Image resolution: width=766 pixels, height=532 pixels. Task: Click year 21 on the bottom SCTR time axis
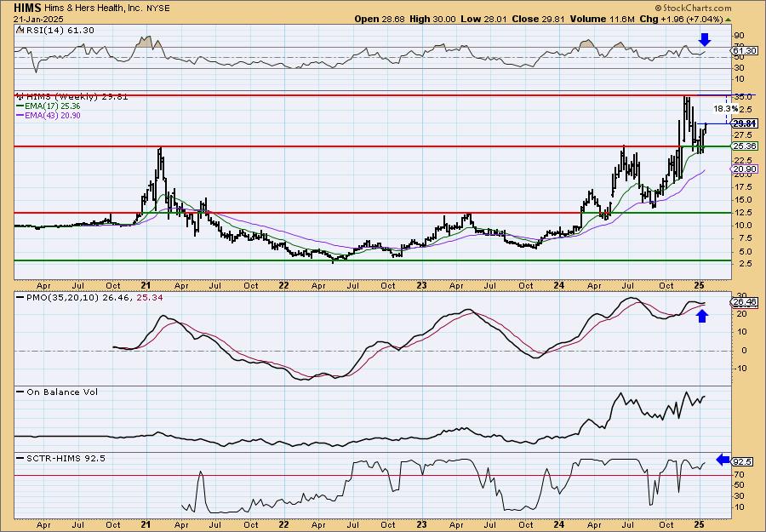pyautogui.click(x=146, y=524)
